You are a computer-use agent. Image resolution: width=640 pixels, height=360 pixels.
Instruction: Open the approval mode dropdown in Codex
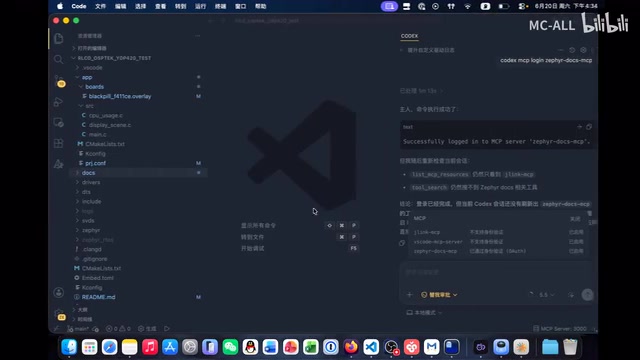click(439, 295)
